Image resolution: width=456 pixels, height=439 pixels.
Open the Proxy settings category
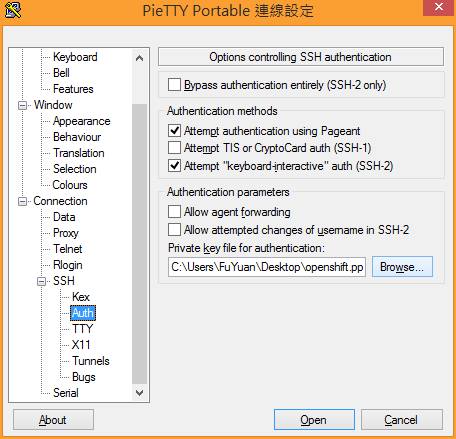coord(66,233)
